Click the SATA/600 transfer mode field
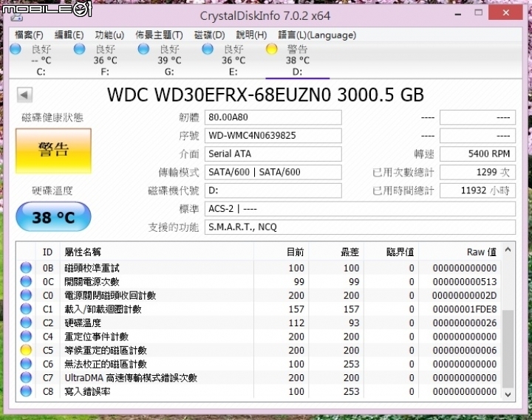532x420 pixels. click(x=273, y=172)
